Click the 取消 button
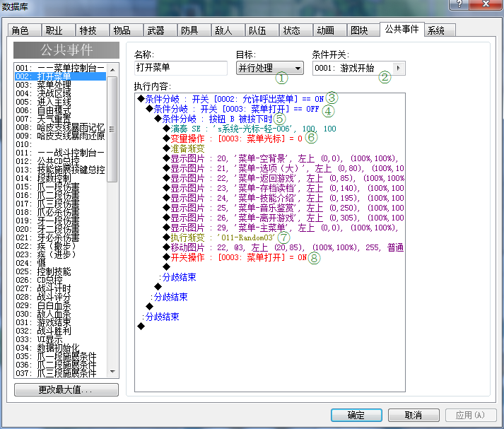 click(x=414, y=415)
